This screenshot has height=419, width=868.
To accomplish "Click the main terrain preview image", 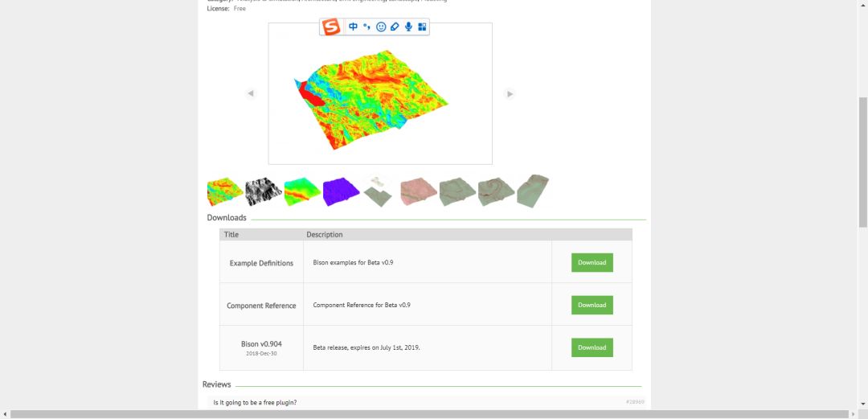I will coord(379,93).
